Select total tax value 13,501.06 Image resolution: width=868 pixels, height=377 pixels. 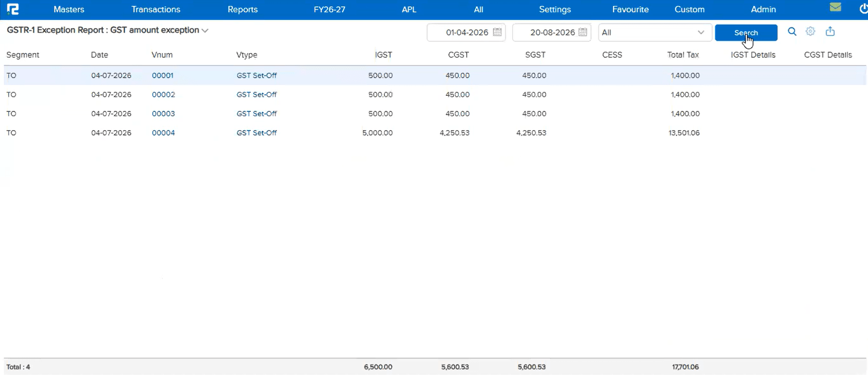pos(684,133)
